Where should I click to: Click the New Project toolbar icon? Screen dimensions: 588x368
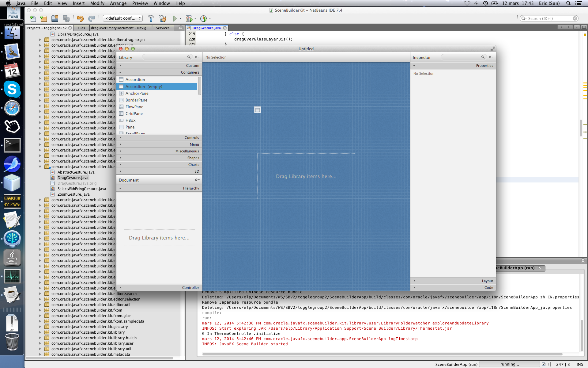[x=43, y=19]
